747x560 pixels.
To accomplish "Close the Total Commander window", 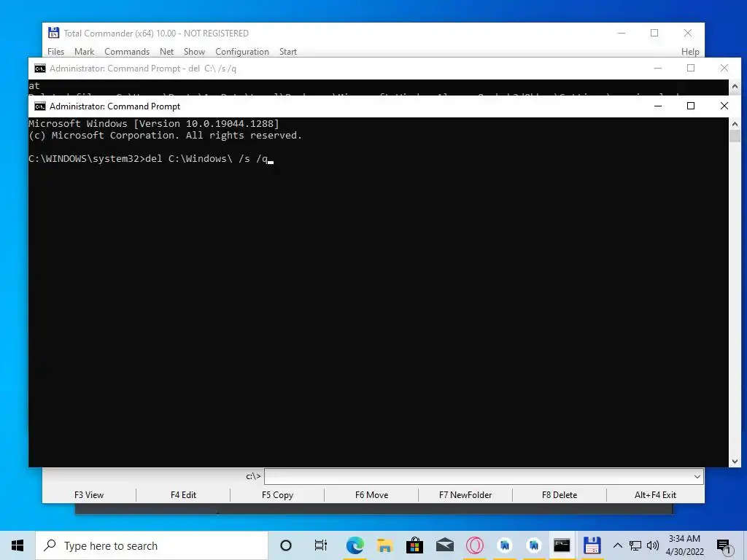I will click(x=687, y=33).
